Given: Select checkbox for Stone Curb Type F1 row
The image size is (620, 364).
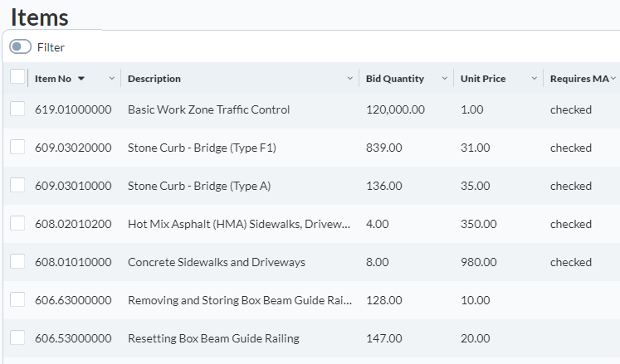Looking at the screenshot, I should coord(17,147).
